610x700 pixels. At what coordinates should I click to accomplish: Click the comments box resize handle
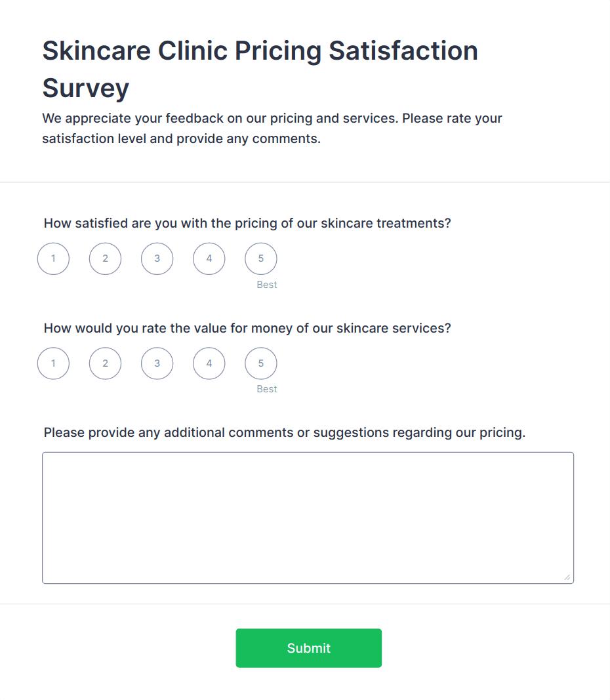point(567,577)
